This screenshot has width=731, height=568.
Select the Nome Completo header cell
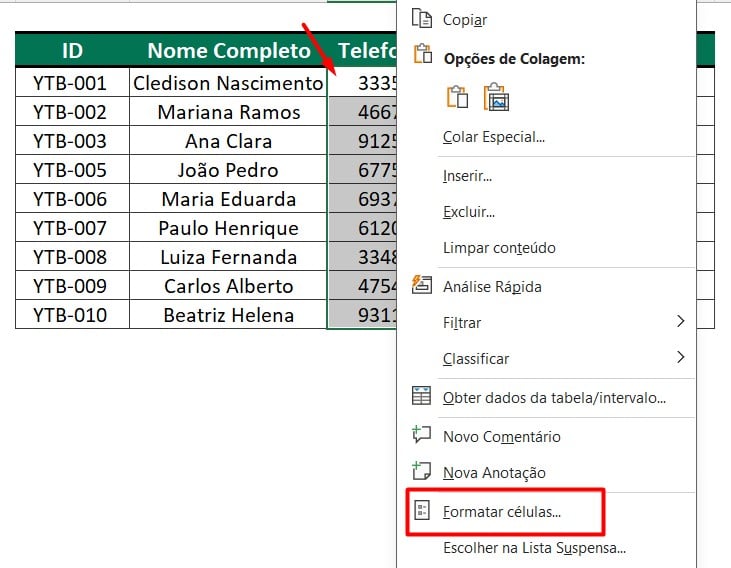click(228, 50)
